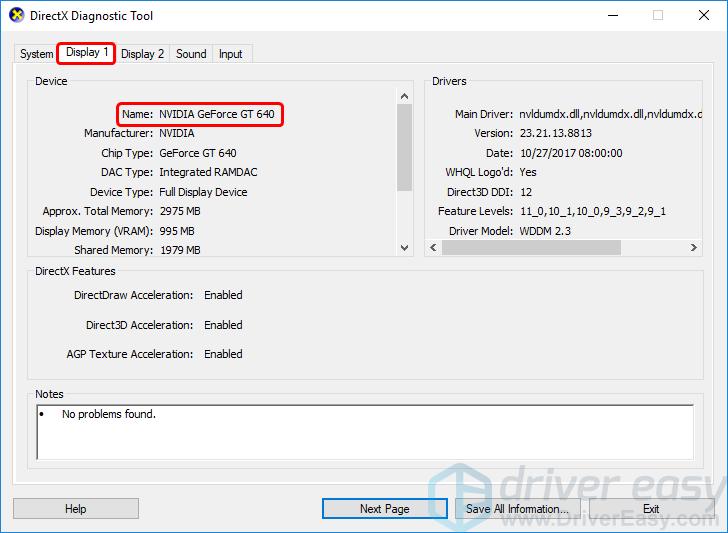The image size is (728, 533).
Task: Click driver Date '10/27/2017 08:00:00'
Action: click(x=571, y=153)
